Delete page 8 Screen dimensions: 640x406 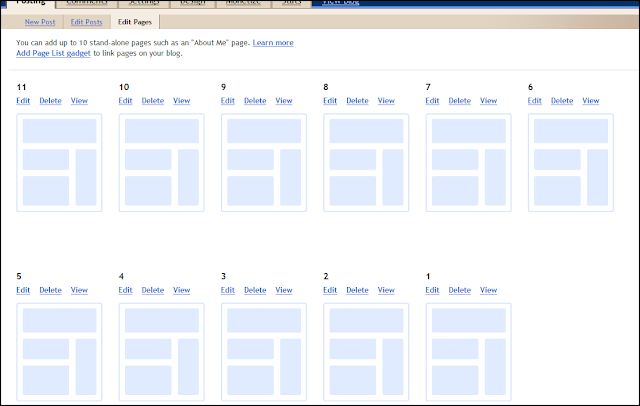click(357, 100)
